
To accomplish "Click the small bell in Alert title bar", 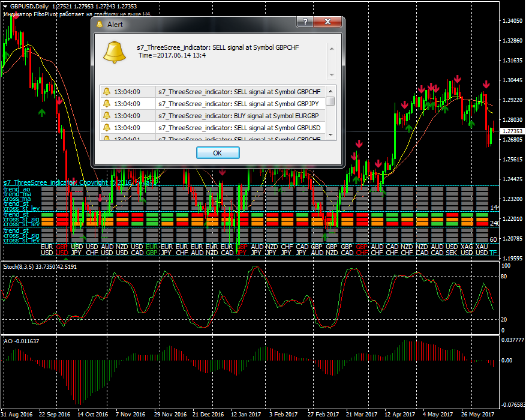I will pos(100,24).
